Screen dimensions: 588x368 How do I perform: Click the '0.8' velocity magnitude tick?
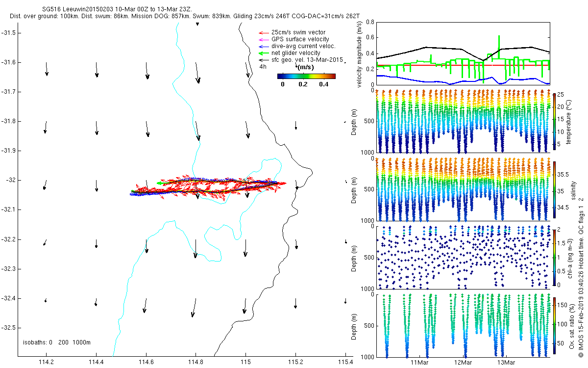[370, 22]
